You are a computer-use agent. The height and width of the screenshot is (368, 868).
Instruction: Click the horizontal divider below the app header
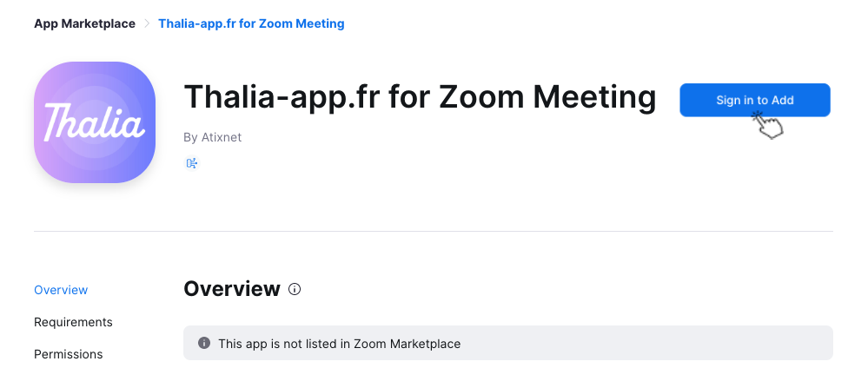tap(434, 232)
